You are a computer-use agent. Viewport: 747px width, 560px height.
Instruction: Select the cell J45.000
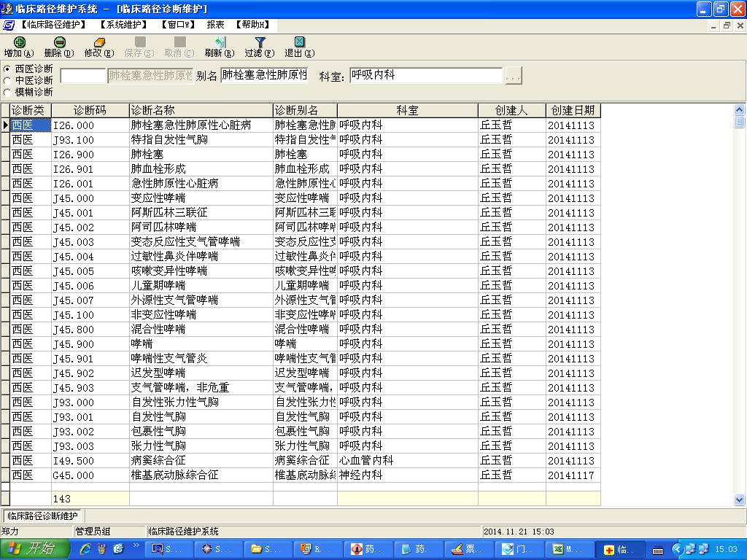(x=90, y=198)
